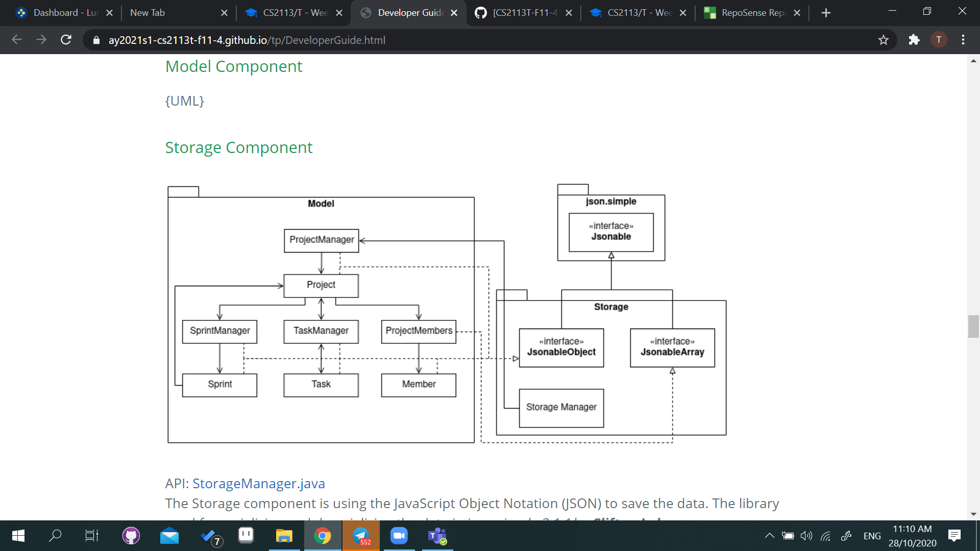View site security lock info
The image size is (980, 551).
(x=96, y=40)
